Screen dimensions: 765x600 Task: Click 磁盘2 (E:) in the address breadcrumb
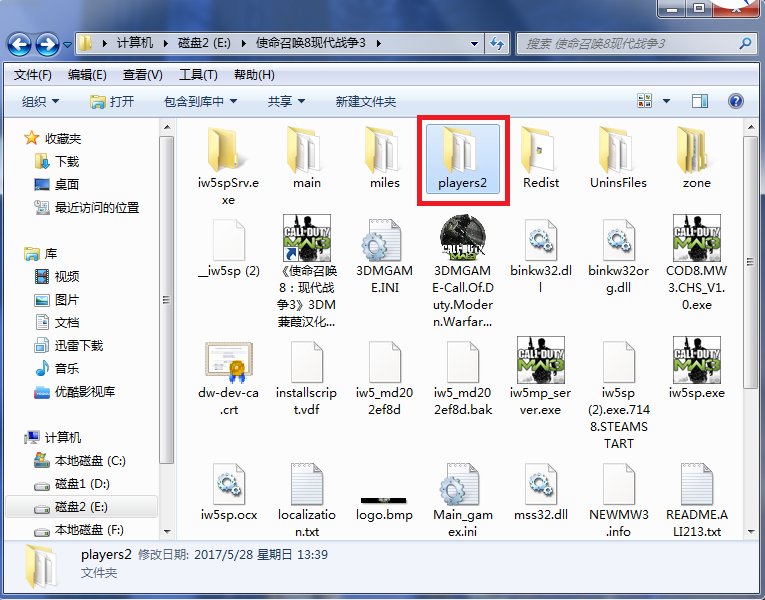coord(204,43)
